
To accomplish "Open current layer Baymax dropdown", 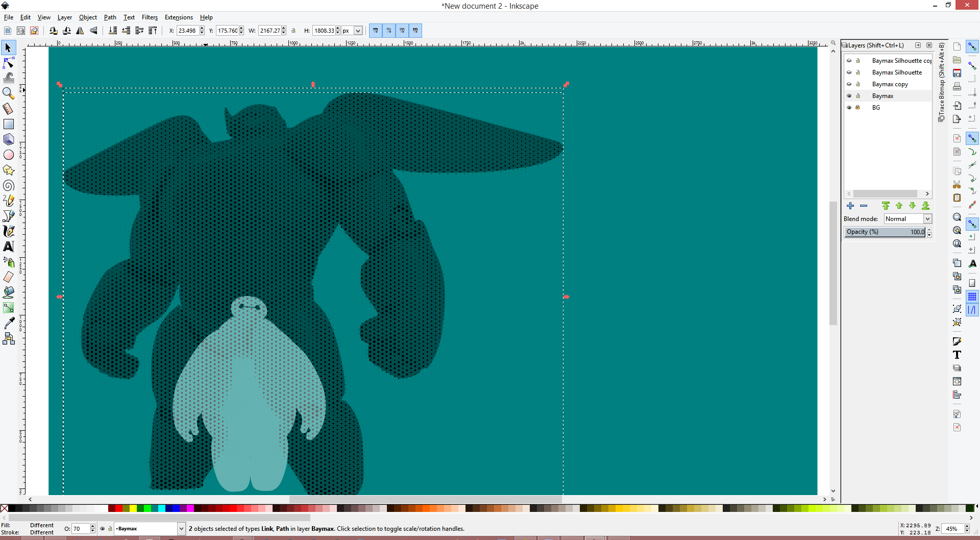I will 150,529.
